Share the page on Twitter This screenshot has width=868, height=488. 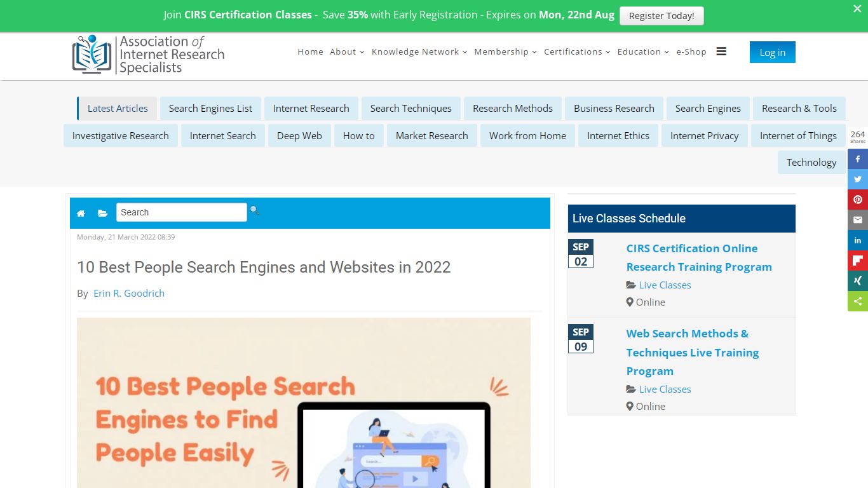coord(858,179)
